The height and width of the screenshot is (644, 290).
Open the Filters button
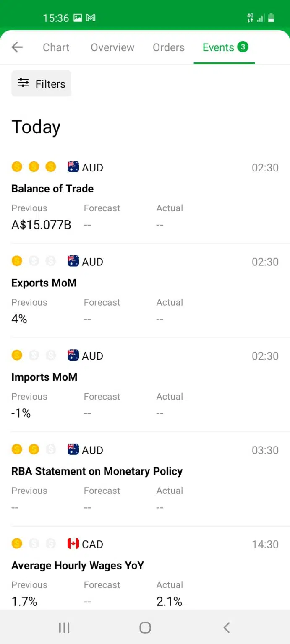(x=41, y=83)
